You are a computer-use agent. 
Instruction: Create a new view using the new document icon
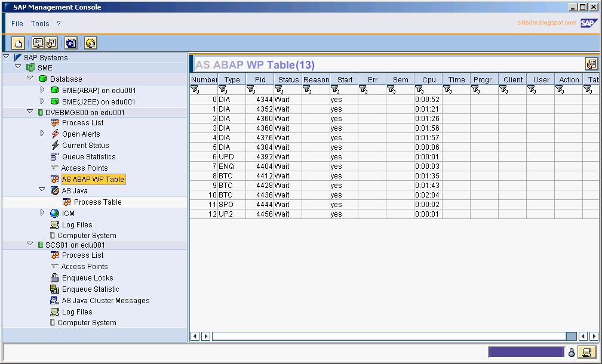point(18,43)
